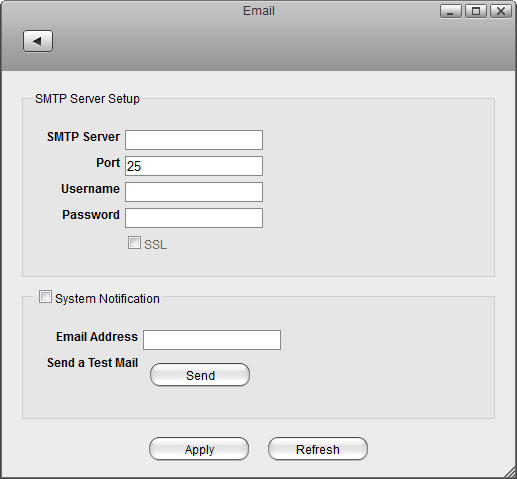Click the Email title bar text
Viewport: 517px width, 479px height.
259,11
